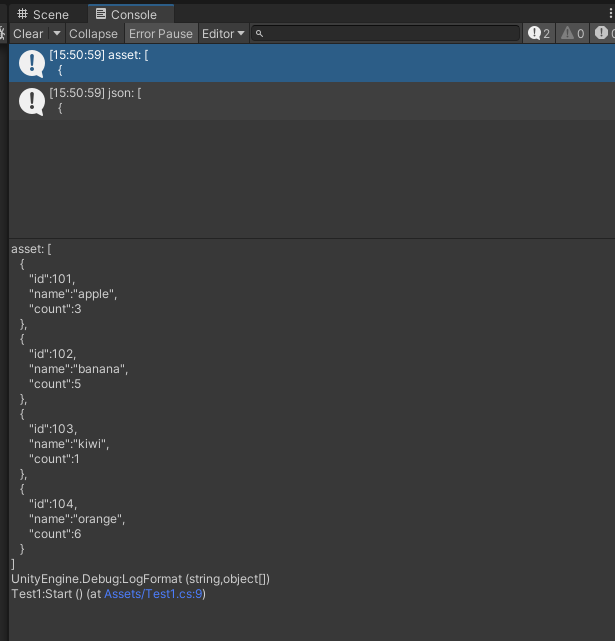Click the "count":1 line
This screenshot has width=615, height=641.
54,459
